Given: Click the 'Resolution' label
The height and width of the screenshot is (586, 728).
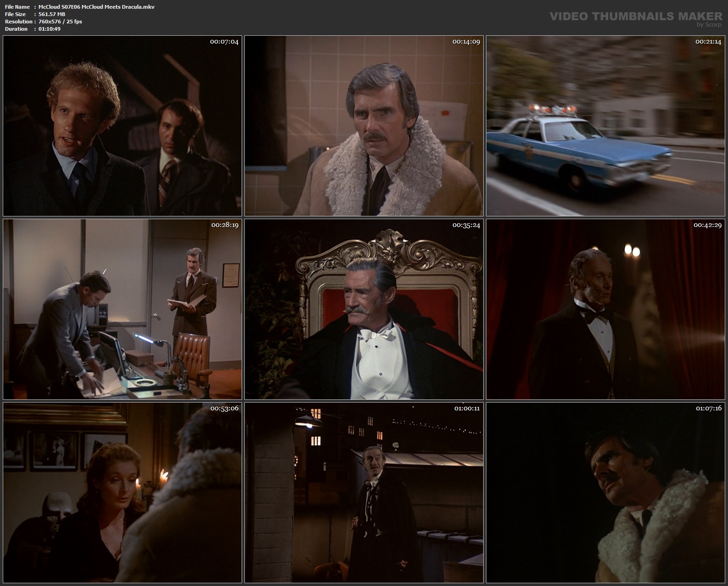Looking at the screenshot, I should coord(19,22).
